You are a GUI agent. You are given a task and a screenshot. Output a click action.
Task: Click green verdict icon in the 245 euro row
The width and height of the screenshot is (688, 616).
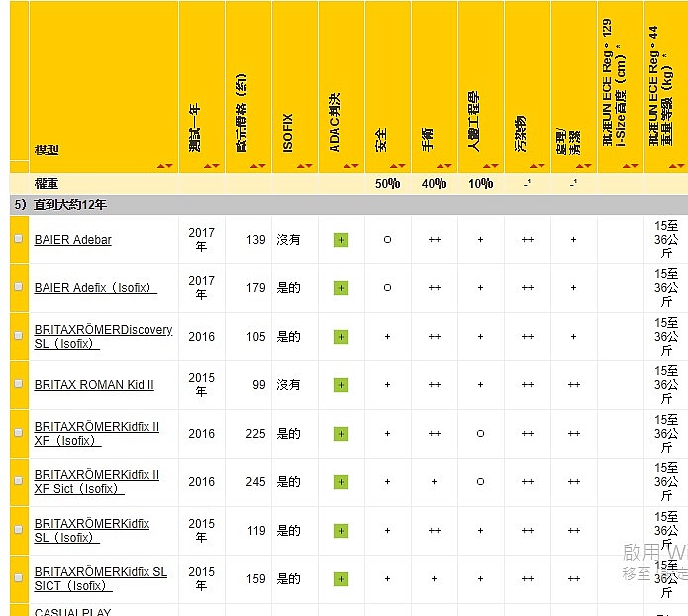341,482
